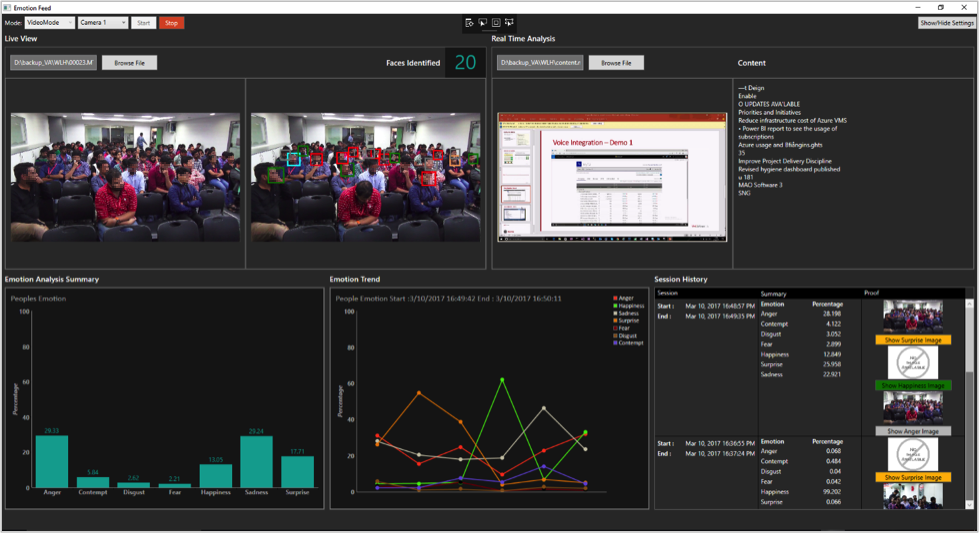979x533 pixels.
Task: Click the Happiness percentage 99.202
Action: (x=832, y=492)
